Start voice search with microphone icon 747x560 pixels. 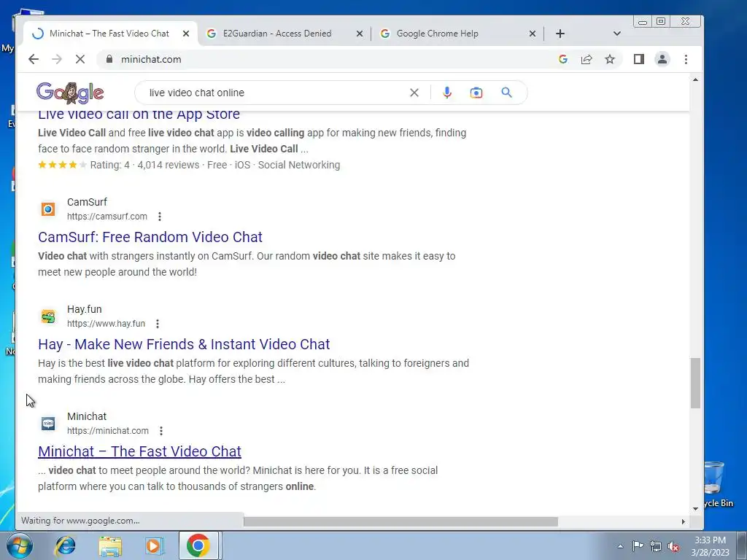point(447,93)
